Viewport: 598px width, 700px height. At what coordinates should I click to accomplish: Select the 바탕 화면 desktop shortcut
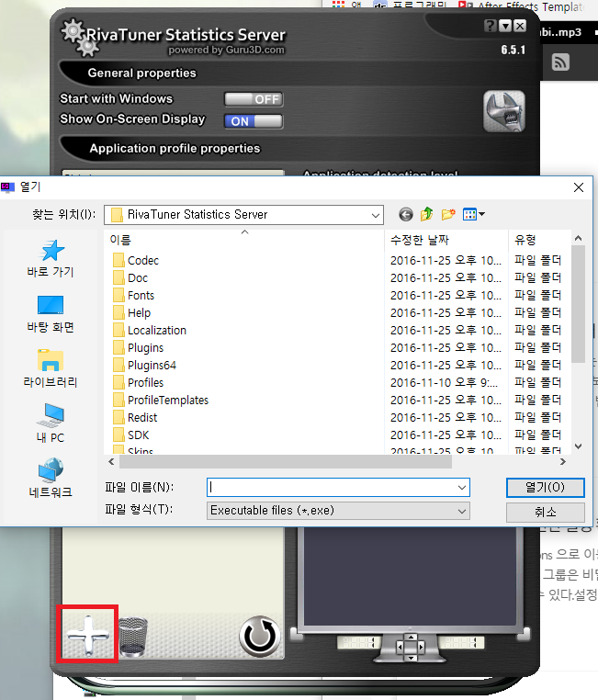(51, 314)
